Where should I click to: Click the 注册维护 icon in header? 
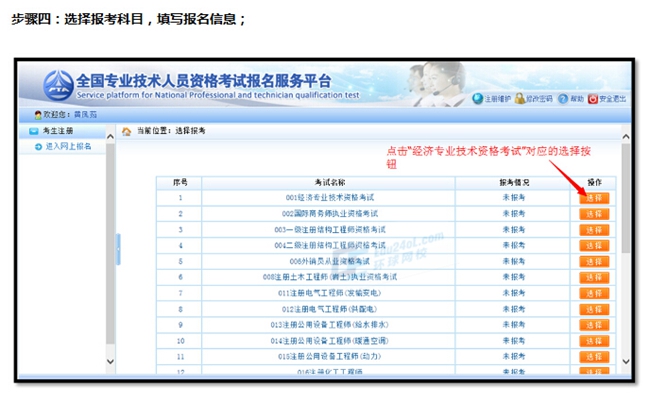point(478,99)
